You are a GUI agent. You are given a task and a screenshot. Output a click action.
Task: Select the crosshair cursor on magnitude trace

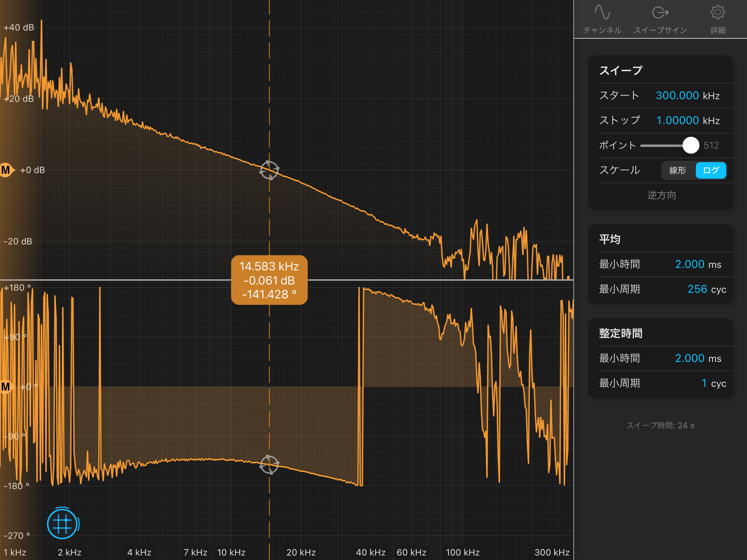269,170
